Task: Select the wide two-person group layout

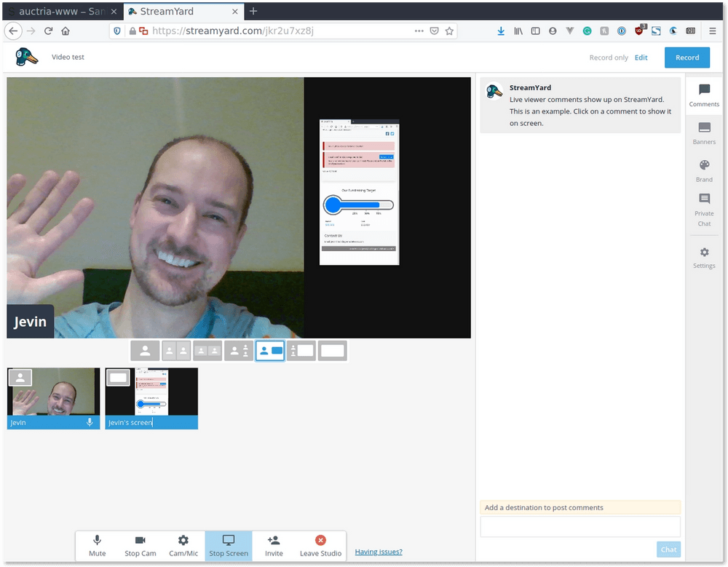Action: [207, 351]
